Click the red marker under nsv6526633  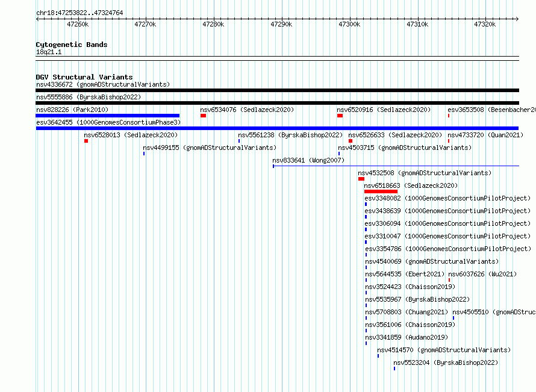coord(351,141)
